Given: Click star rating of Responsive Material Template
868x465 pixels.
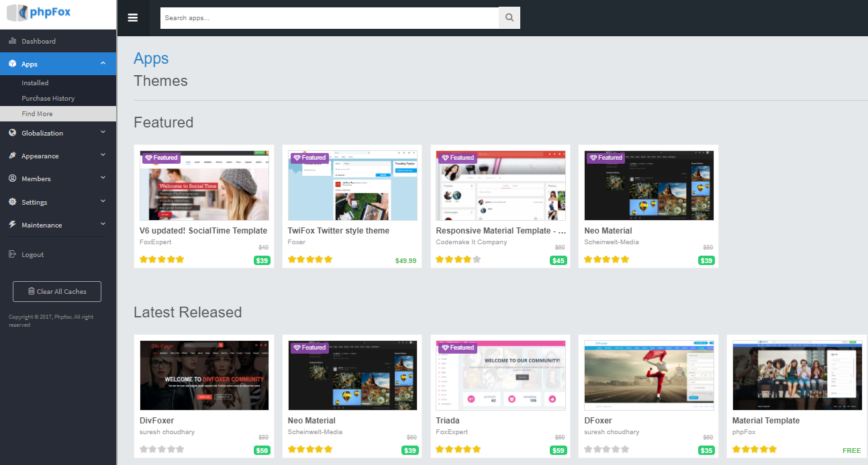Looking at the screenshot, I should pos(459,260).
